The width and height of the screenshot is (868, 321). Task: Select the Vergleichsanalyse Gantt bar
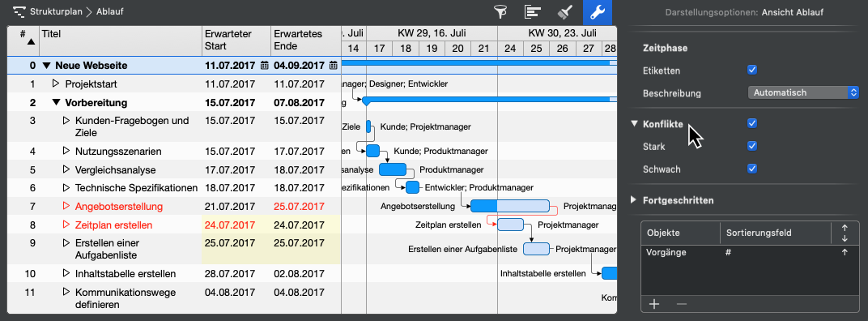(393, 169)
